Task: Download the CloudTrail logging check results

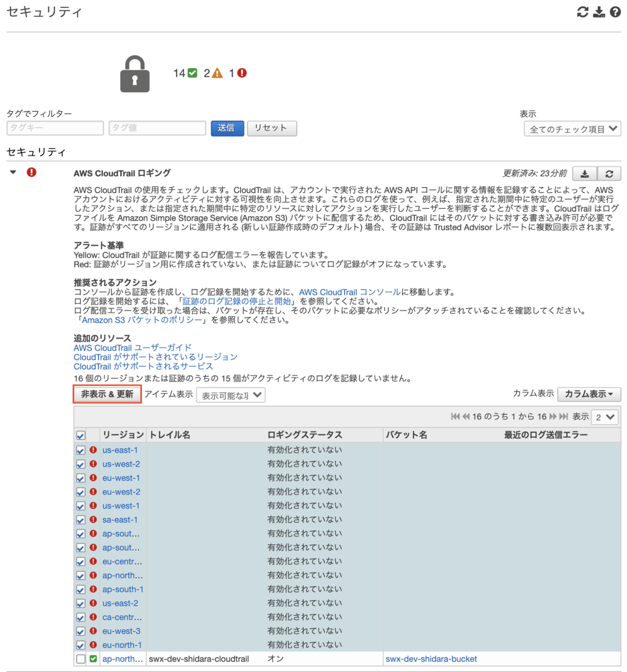Action: click(585, 174)
